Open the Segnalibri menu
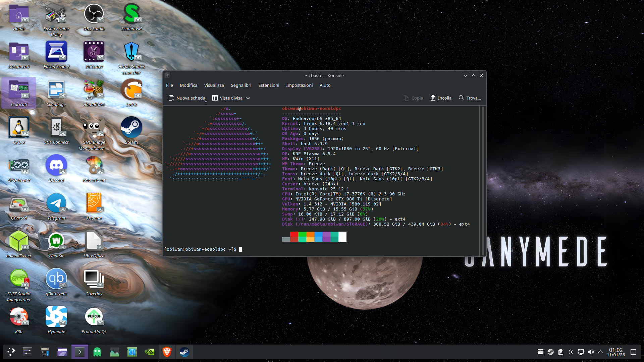644x362 pixels. coord(241,85)
